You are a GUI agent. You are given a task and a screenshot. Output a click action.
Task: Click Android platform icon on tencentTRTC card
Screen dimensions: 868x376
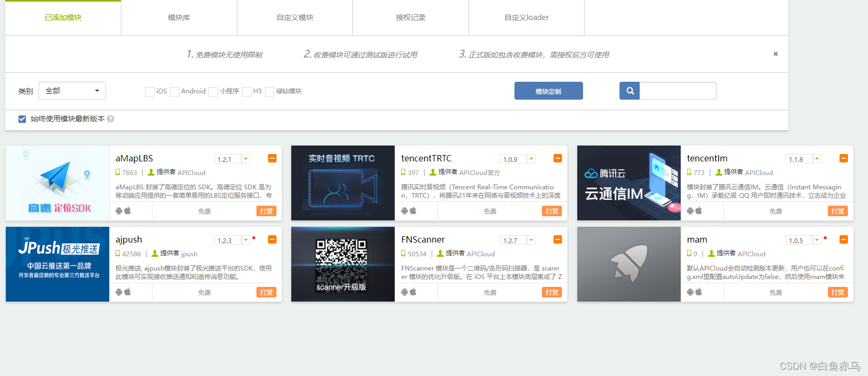pyautogui.click(x=405, y=211)
